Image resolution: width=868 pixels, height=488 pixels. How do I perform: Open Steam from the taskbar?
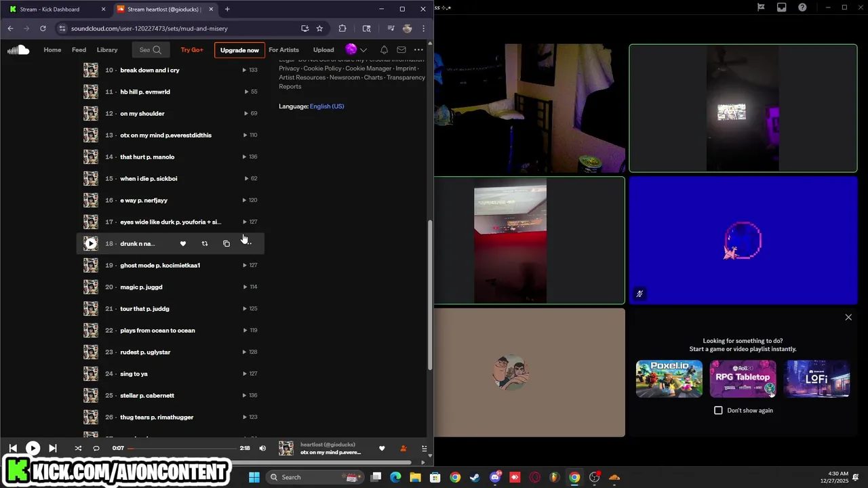475,477
